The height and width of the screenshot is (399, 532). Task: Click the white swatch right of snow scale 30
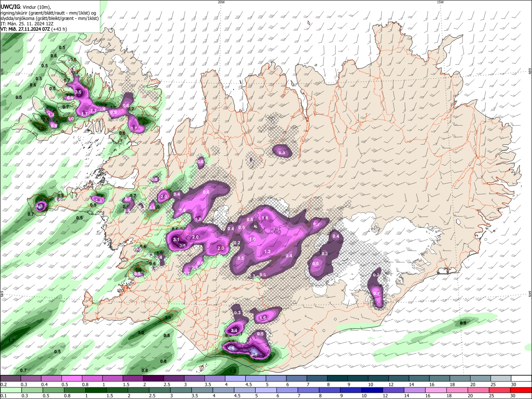(522, 379)
